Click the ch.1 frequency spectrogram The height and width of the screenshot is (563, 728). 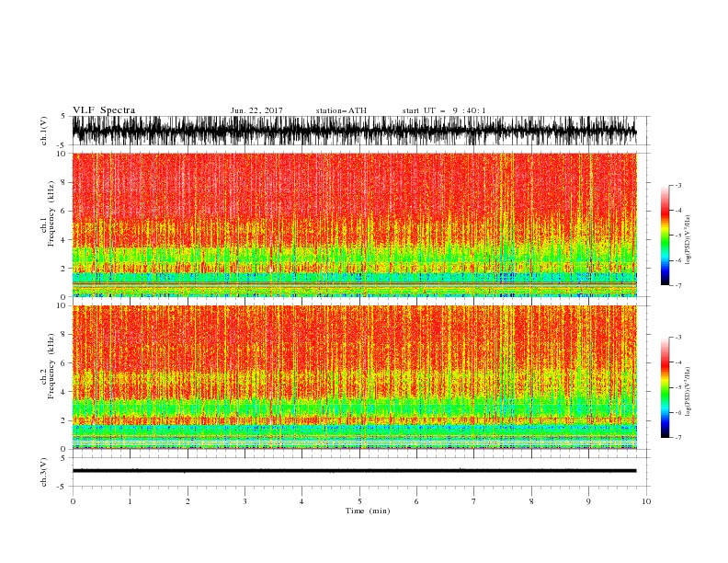pyautogui.click(x=355, y=224)
